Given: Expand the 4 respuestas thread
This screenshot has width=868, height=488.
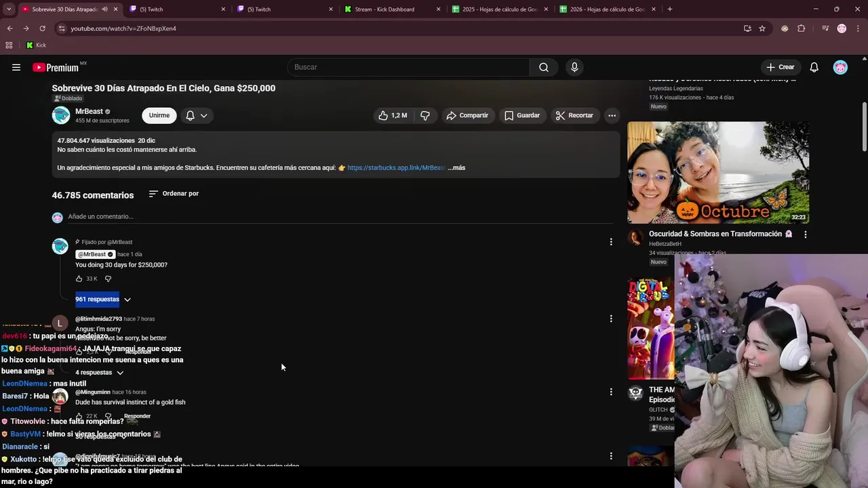Looking at the screenshot, I should pyautogui.click(x=100, y=372).
